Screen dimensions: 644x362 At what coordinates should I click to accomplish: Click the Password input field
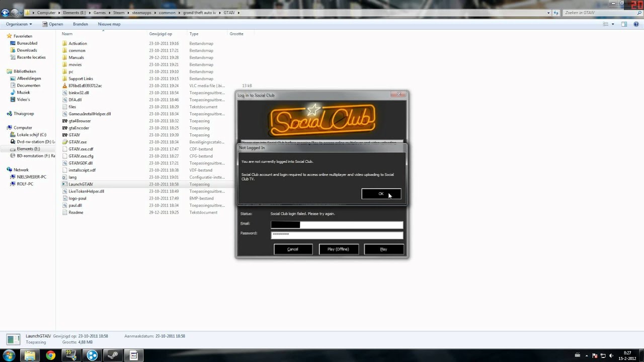click(337, 235)
